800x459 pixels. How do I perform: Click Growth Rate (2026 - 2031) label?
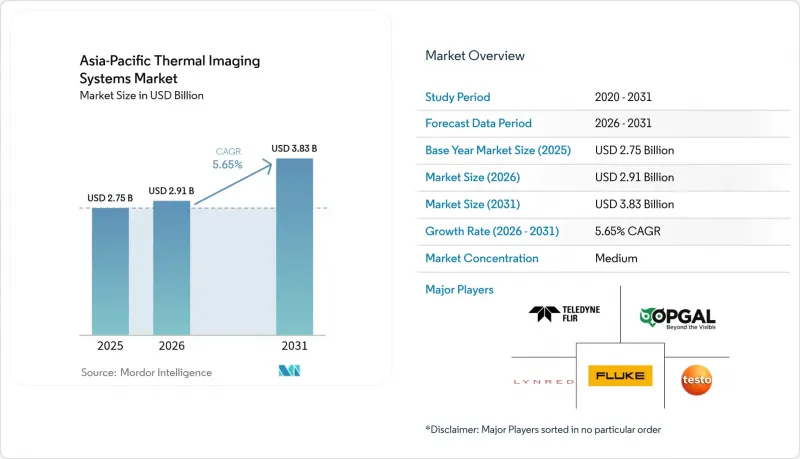point(492,232)
